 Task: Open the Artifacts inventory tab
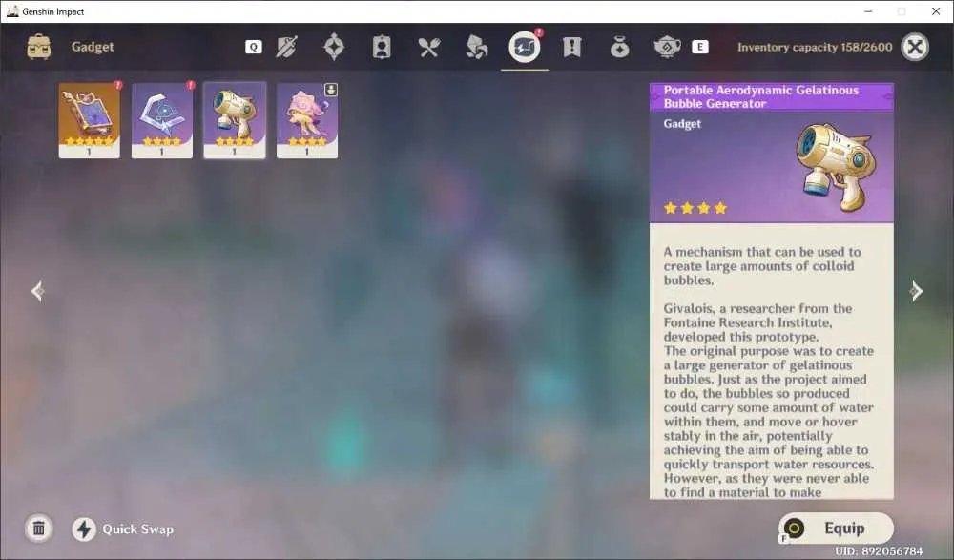tap(334, 47)
